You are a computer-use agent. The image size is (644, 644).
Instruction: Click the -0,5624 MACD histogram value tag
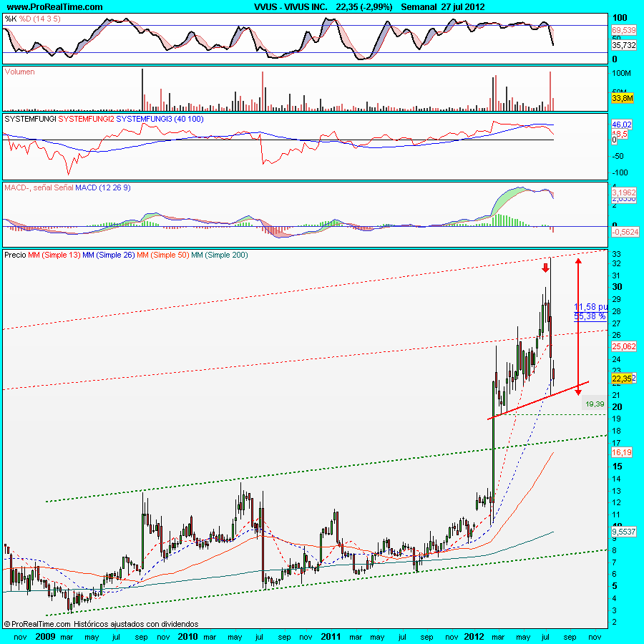[625, 232]
